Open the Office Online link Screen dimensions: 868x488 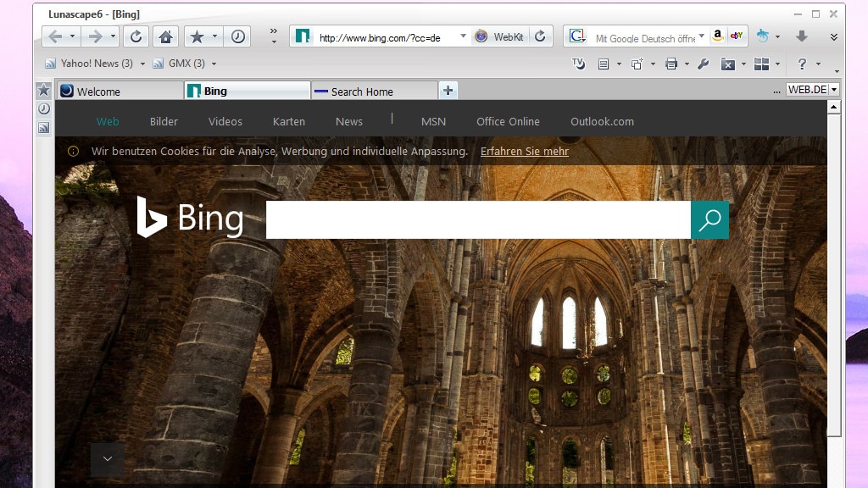click(509, 122)
